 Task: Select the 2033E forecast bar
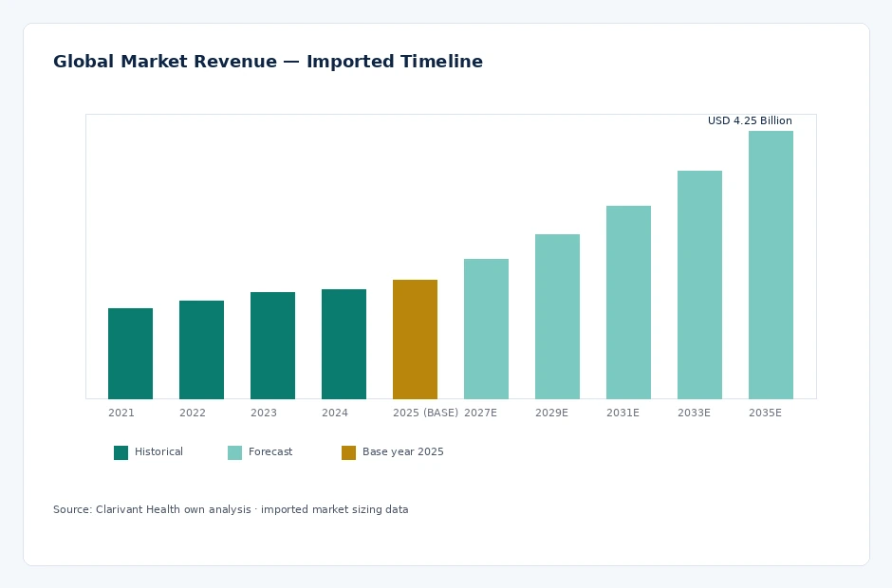(x=699, y=285)
